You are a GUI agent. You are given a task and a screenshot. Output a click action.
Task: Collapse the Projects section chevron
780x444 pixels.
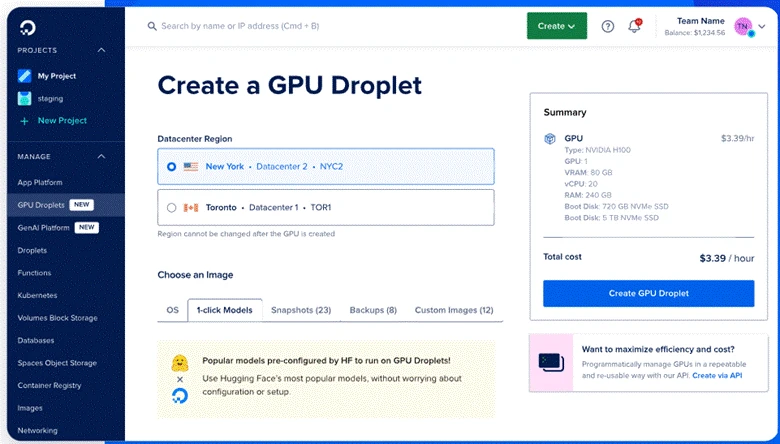pyautogui.click(x=101, y=50)
